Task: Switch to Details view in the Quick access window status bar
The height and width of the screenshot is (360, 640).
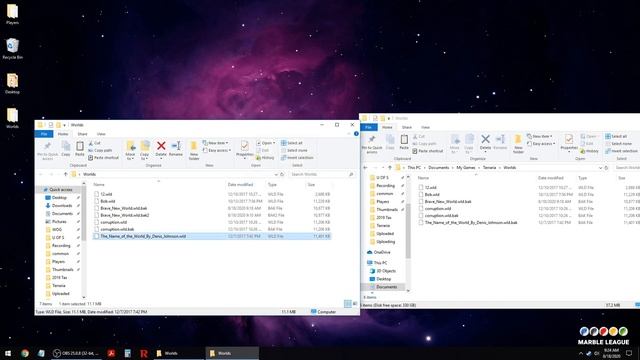Action: (x=348, y=304)
